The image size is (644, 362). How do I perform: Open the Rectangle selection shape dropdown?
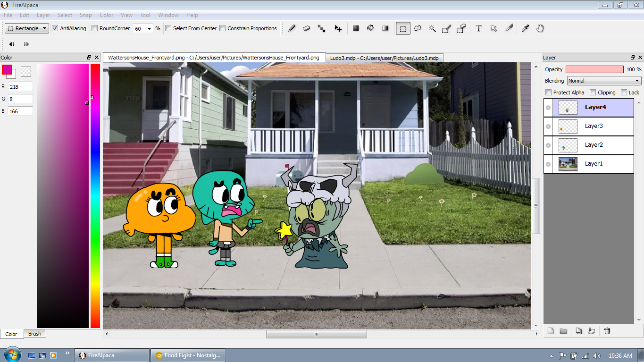27,28
